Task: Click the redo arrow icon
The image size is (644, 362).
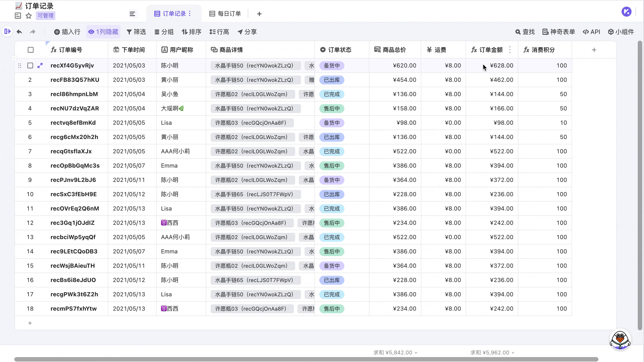Action: [32, 32]
